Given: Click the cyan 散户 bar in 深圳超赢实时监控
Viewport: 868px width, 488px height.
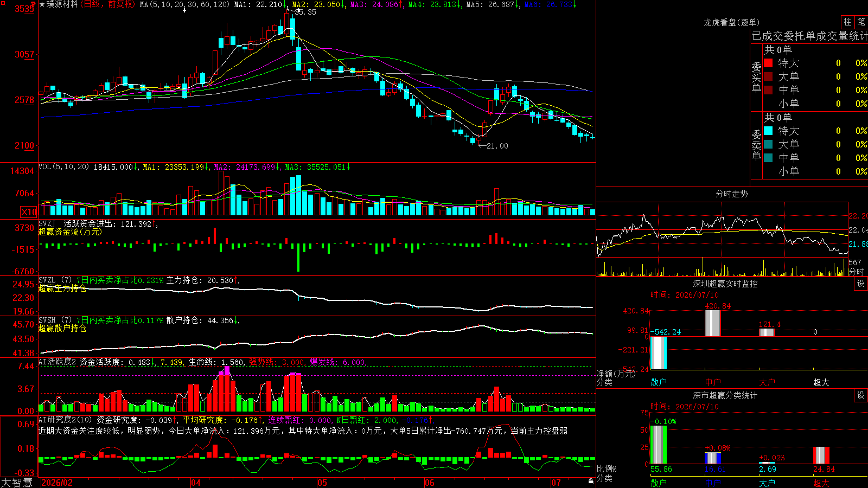Looking at the screenshot, I should [x=658, y=353].
